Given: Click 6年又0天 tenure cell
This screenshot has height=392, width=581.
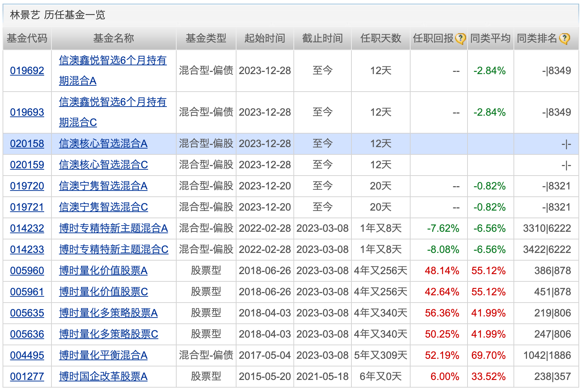Looking at the screenshot, I should coord(381,376).
